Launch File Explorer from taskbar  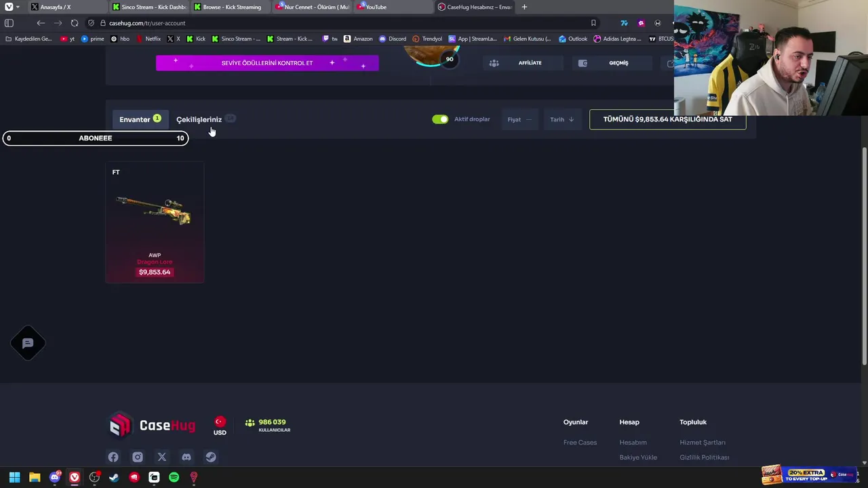point(35,477)
